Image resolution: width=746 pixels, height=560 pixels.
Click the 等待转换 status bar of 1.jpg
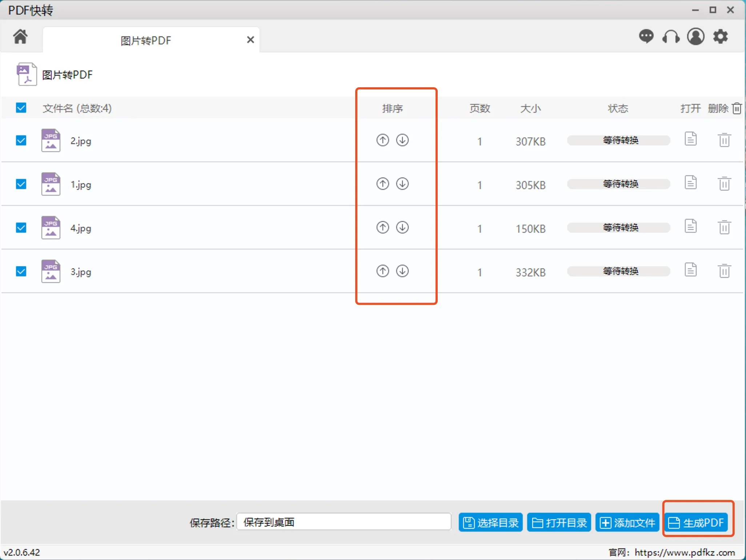[618, 184]
